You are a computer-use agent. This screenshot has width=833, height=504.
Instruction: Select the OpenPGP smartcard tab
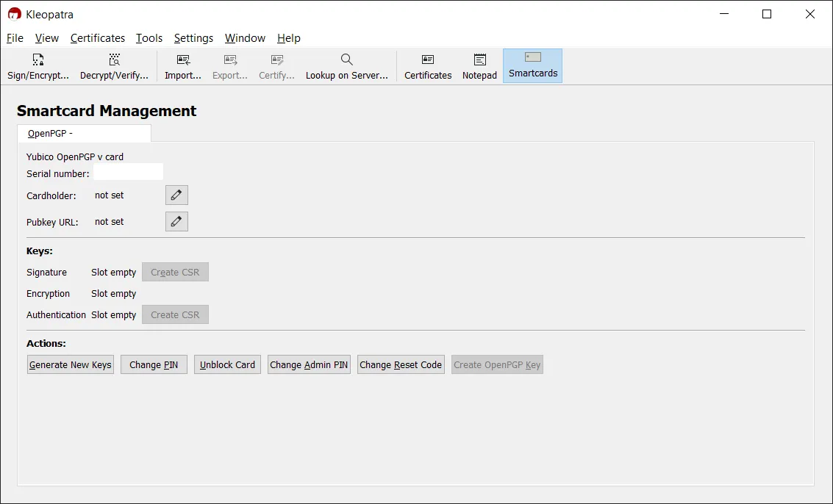pos(84,134)
